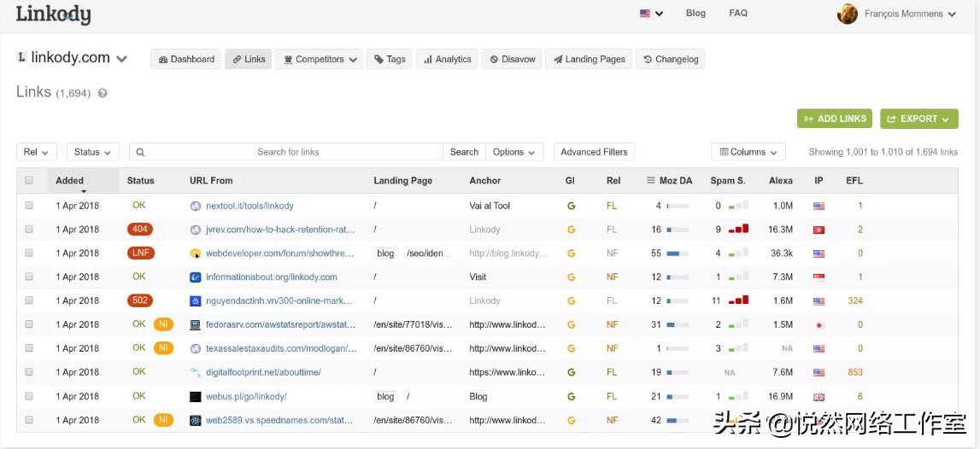Image resolution: width=980 pixels, height=449 pixels.
Task: Open the digitalfootprint.net/abouttime/ link
Action: click(x=263, y=372)
